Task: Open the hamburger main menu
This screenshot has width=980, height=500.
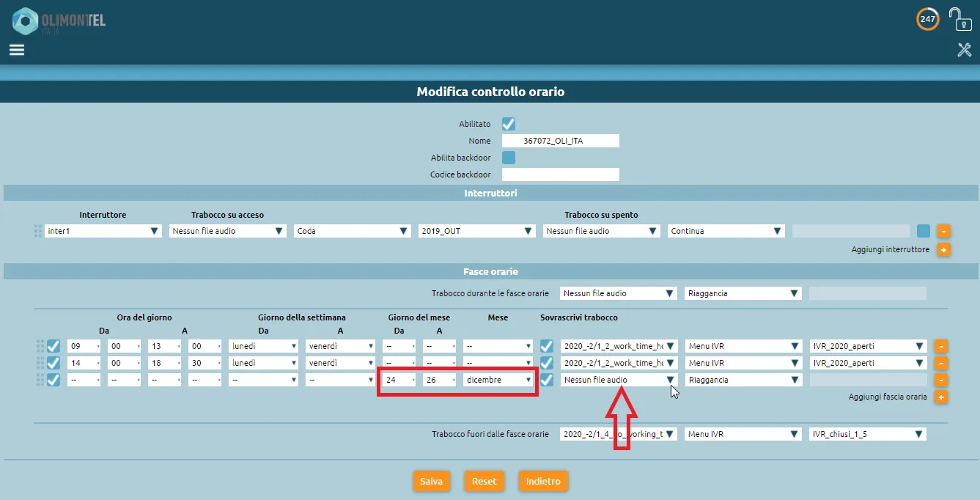Action: point(17,50)
